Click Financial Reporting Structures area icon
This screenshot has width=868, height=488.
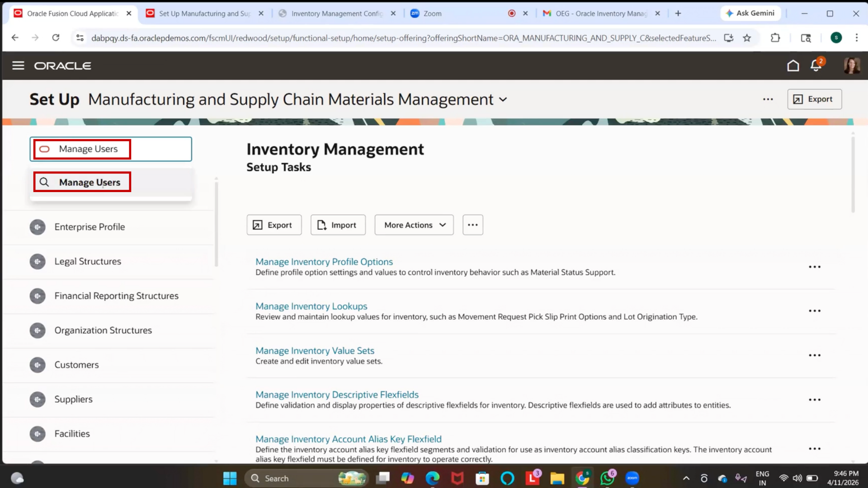pyautogui.click(x=38, y=296)
